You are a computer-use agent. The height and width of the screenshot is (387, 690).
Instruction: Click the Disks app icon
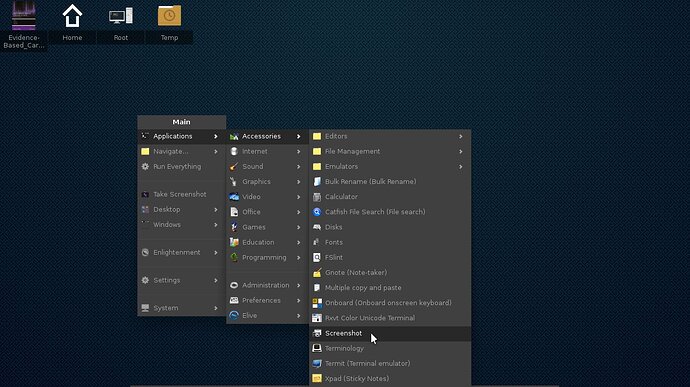(317, 227)
